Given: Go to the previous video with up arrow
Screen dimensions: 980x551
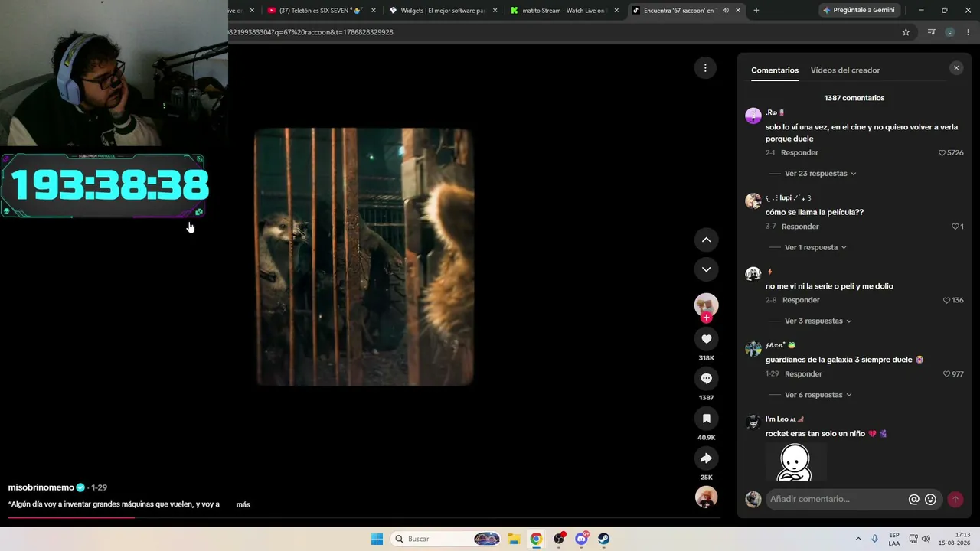Looking at the screenshot, I should click(x=706, y=240).
